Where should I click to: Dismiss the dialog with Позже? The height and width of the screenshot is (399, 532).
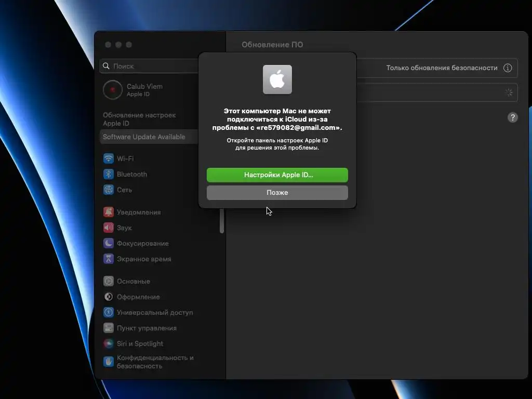[x=277, y=193]
